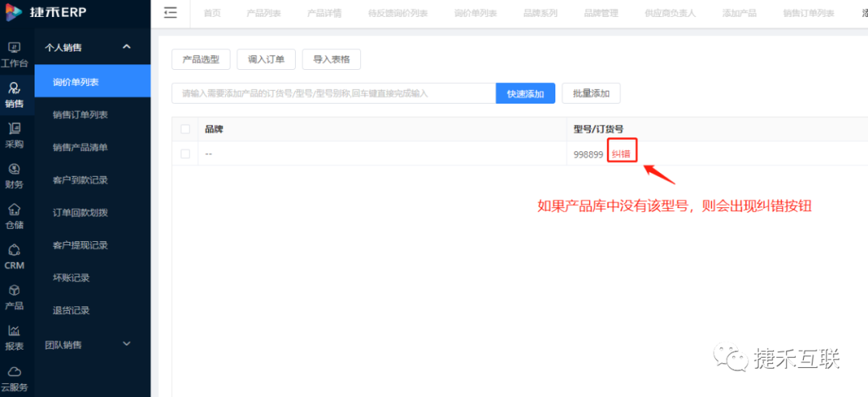Click the 捷禾ERP logo
The width and height of the screenshot is (868, 397).
(47, 13)
